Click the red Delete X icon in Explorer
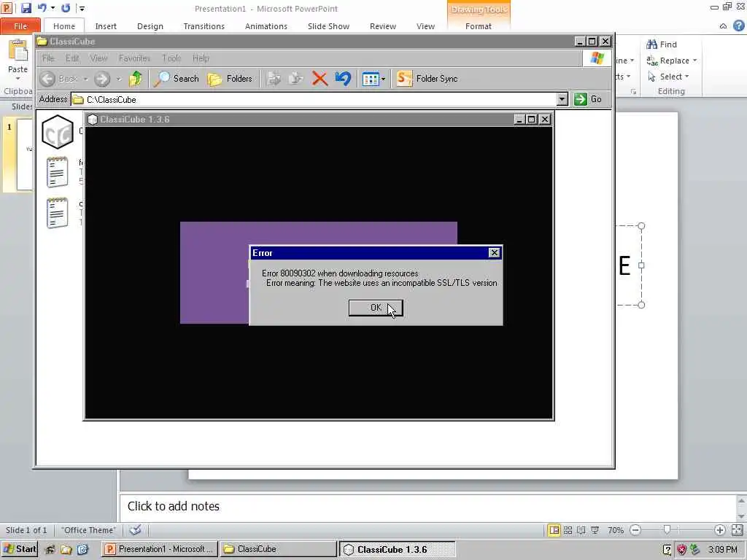Screen dimensions: 747x560 click(x=320, y=79)
